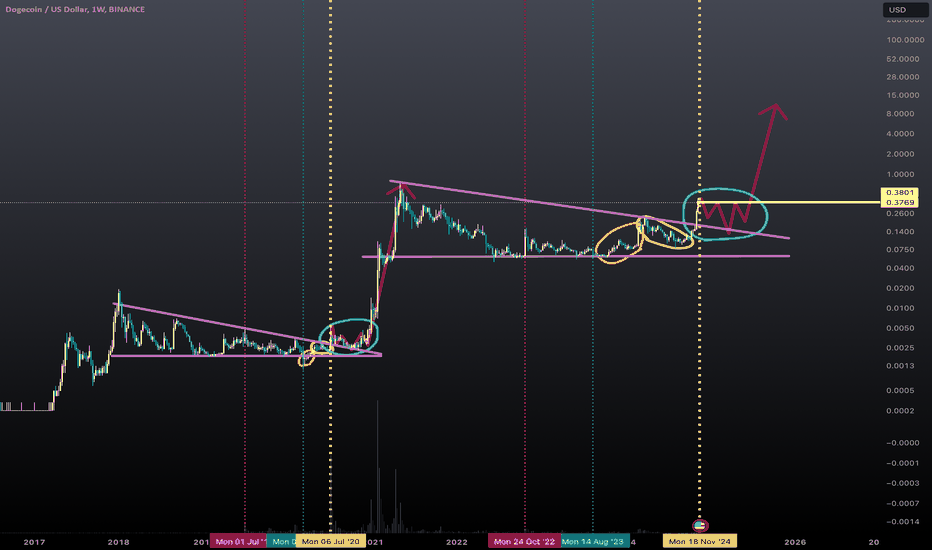932x550 pixels.
Task: Click the 15.0000 price axis value
Action: 903,95
